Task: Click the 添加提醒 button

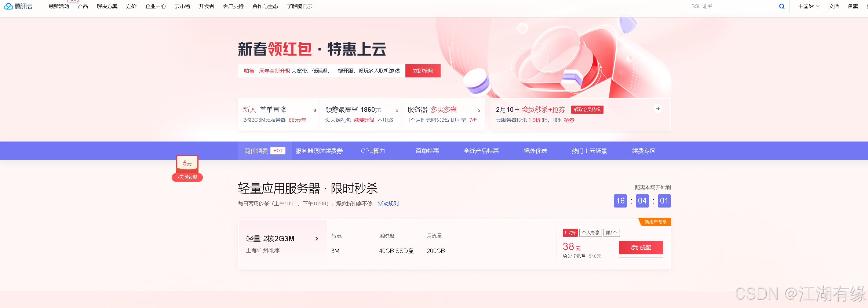Action: point(641,247)
